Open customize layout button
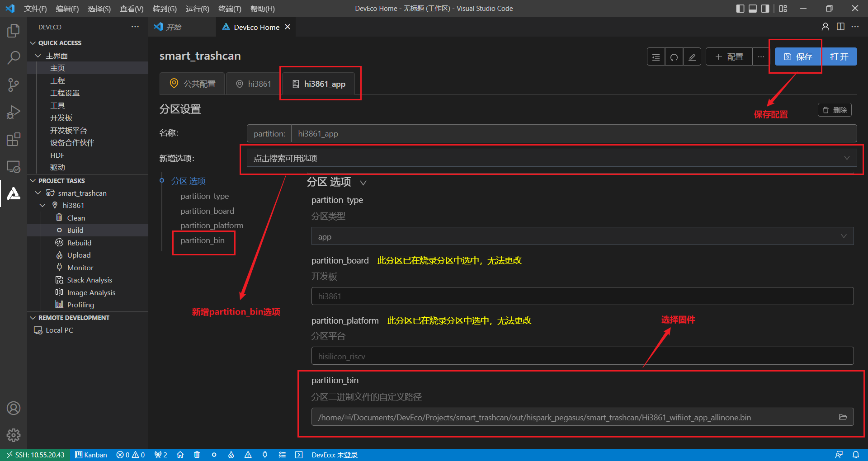The height and width of the screenshot is (461, 868). 783,9
